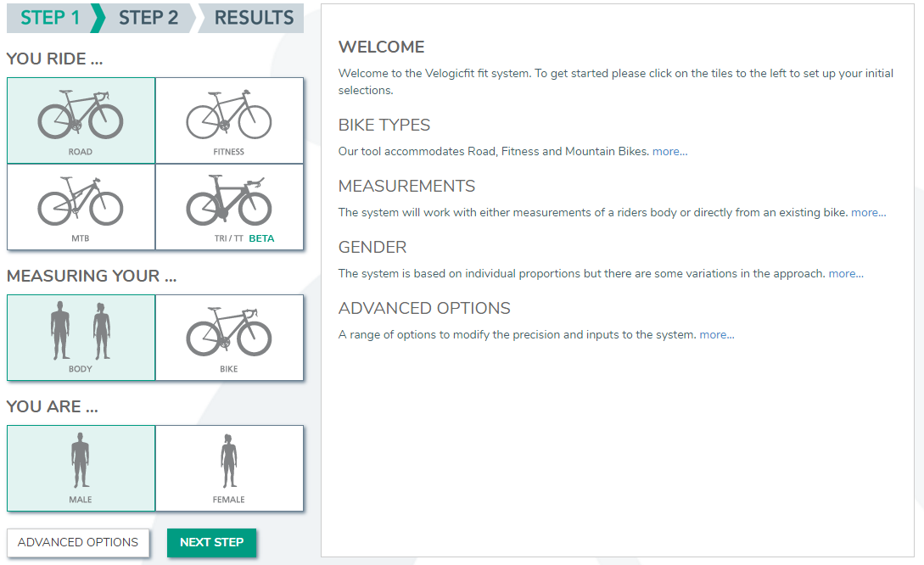Open Advanced Options button
The height and width of the screenshot is (565, 924).
(78, 542)
